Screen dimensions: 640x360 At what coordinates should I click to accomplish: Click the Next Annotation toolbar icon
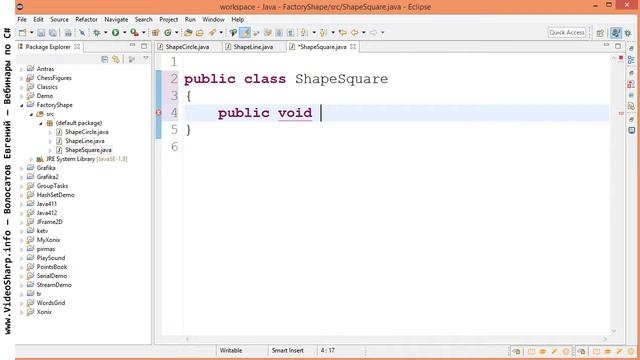(x=303, y=33)
